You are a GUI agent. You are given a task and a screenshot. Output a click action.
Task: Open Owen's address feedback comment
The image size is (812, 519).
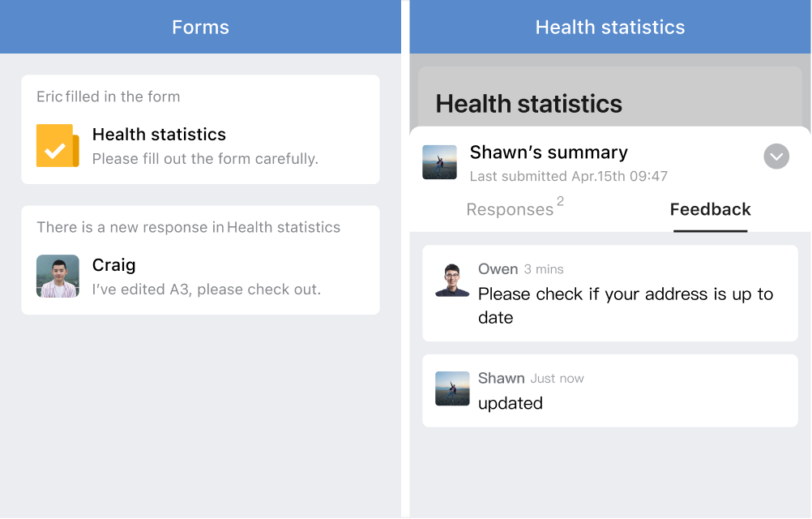pyautogui.click(x=610, y=294)
